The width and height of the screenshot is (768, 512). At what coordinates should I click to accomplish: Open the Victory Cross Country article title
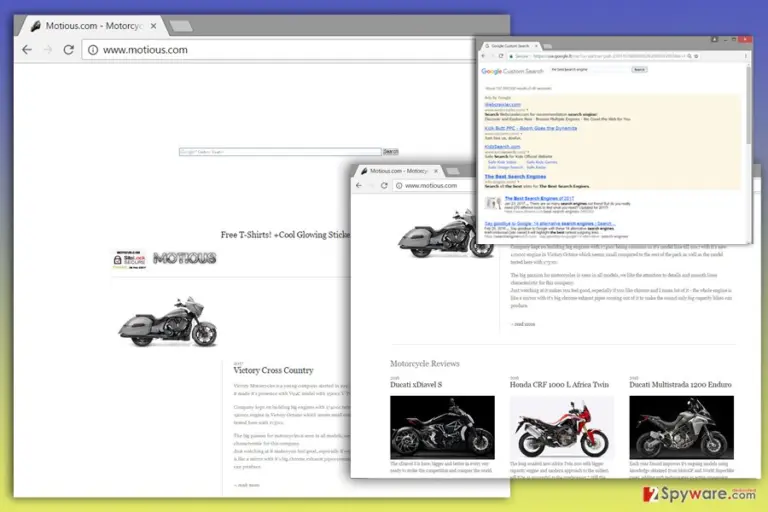pos(273,370)
